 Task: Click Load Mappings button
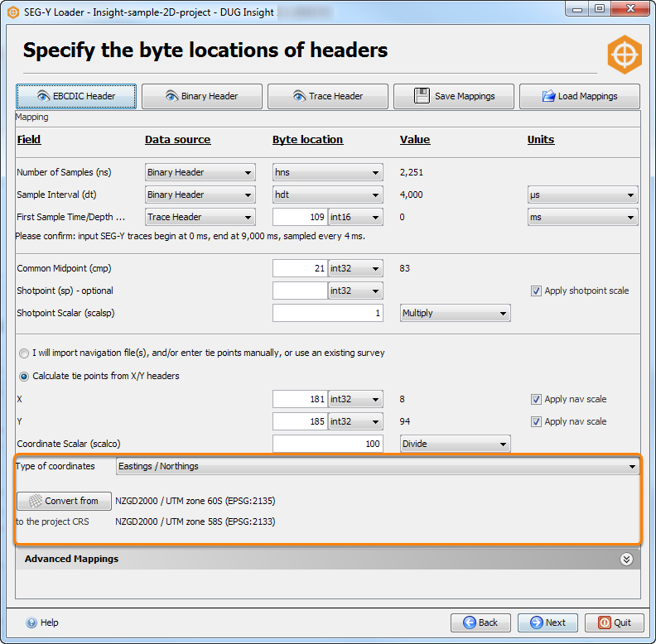[580, 96]
